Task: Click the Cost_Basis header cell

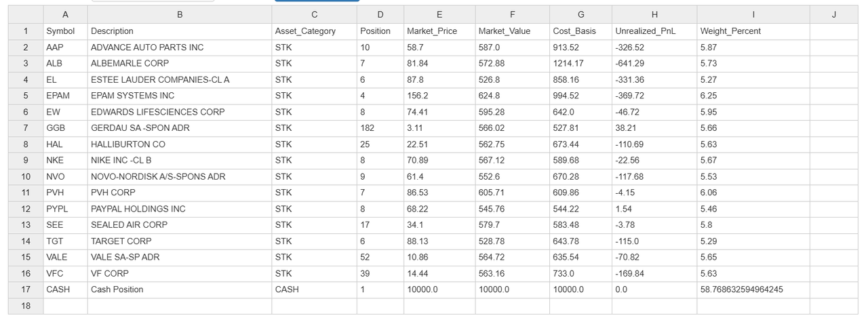Action: coord(581,31)
